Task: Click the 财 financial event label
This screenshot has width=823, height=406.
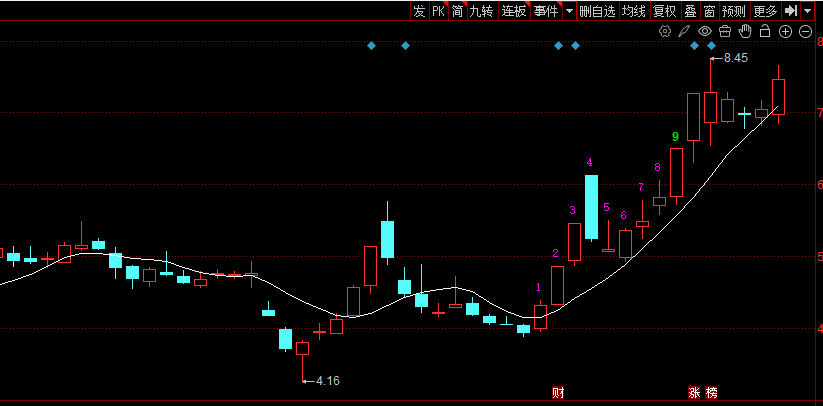Action: pos(558,392)
